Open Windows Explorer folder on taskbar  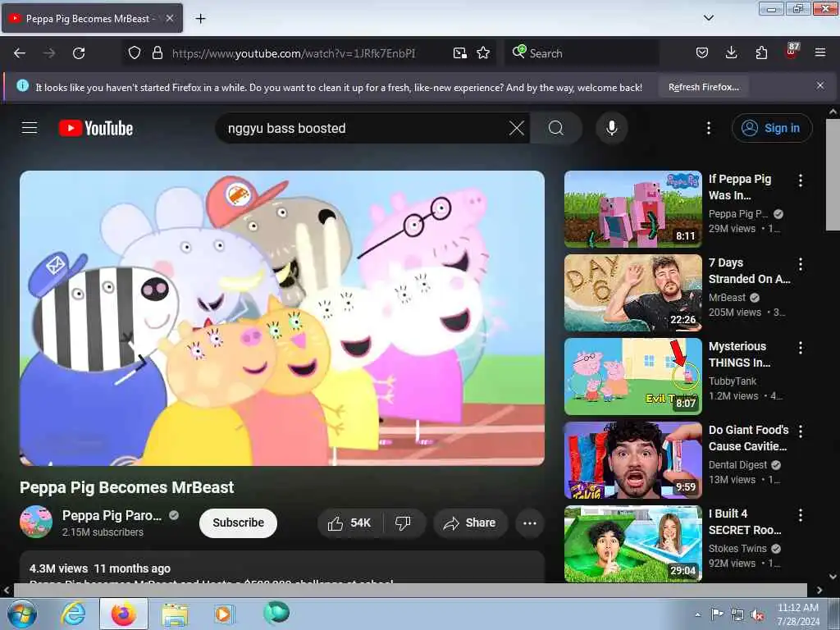[175, 614]
